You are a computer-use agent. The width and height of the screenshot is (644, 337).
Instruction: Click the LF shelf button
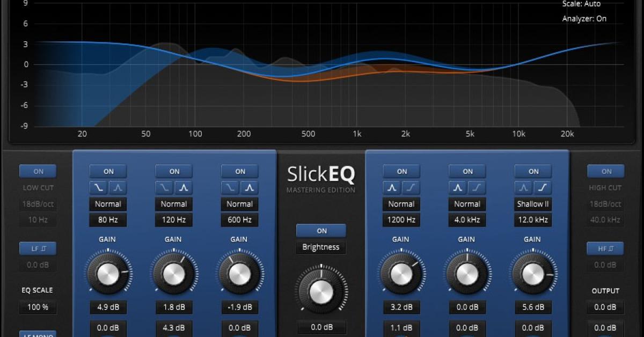(x=38, y=248)
